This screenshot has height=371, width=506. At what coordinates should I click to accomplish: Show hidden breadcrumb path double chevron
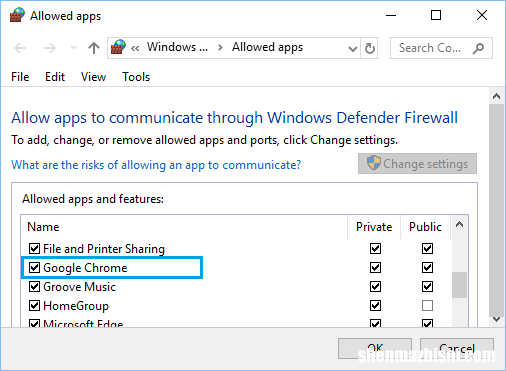point(135,49)
